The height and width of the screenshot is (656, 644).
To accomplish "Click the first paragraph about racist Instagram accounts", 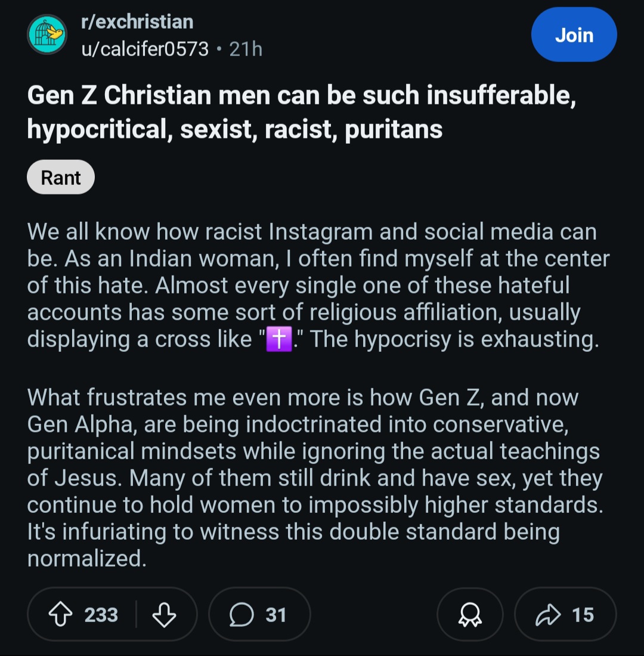I will point(318,285).
